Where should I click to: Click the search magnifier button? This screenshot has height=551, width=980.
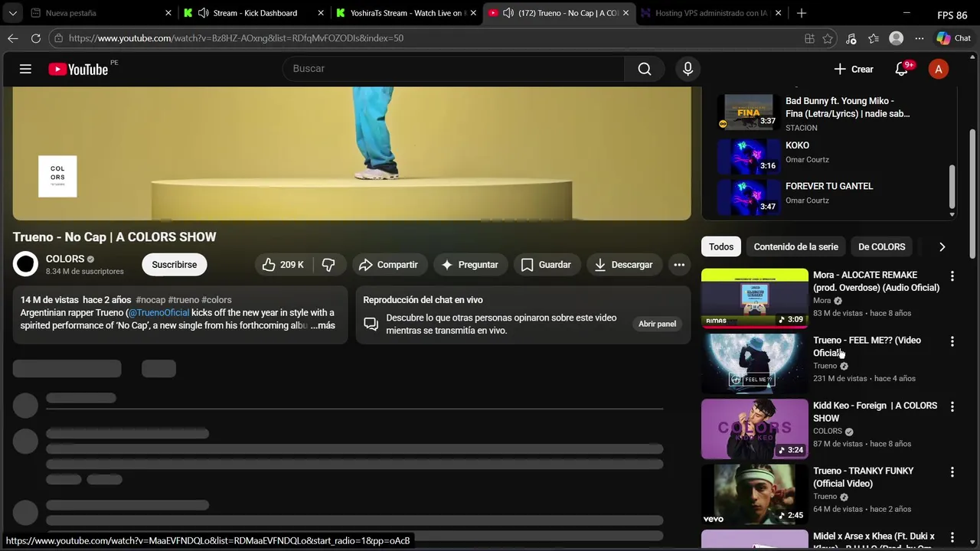(645, 69)
